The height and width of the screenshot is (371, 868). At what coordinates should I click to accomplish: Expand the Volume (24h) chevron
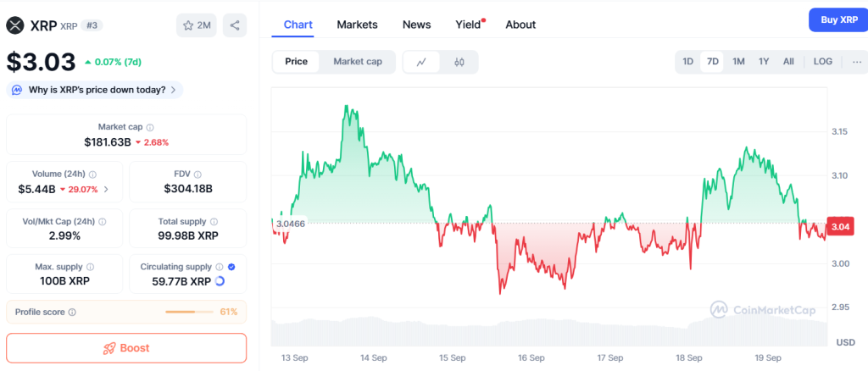(106, 189)
